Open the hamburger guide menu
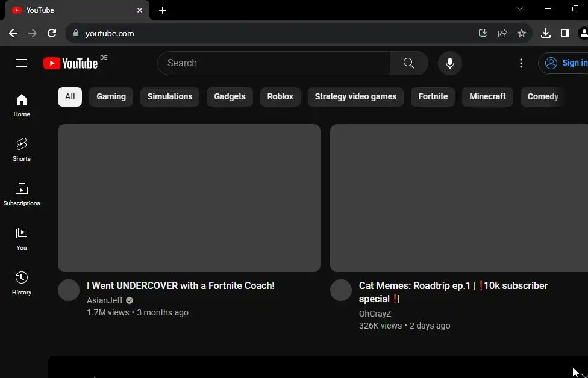The image size is (588, 378). (x=22, y=63)
